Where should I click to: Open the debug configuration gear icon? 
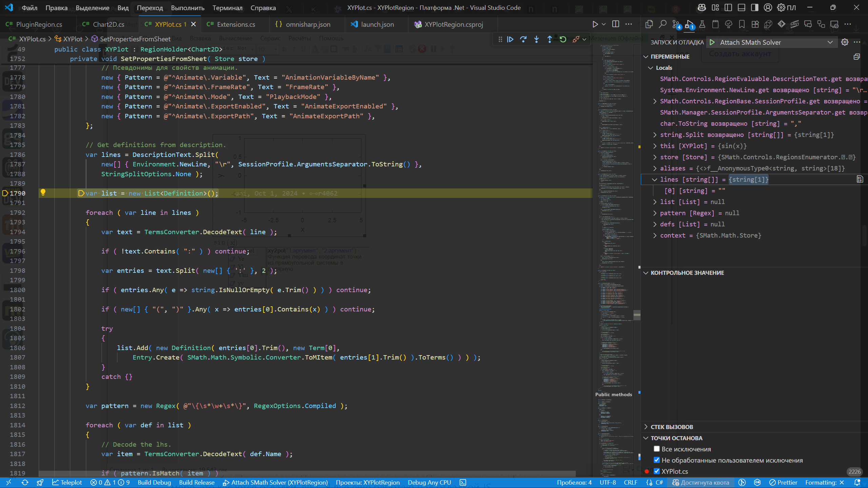coord(845,42)
